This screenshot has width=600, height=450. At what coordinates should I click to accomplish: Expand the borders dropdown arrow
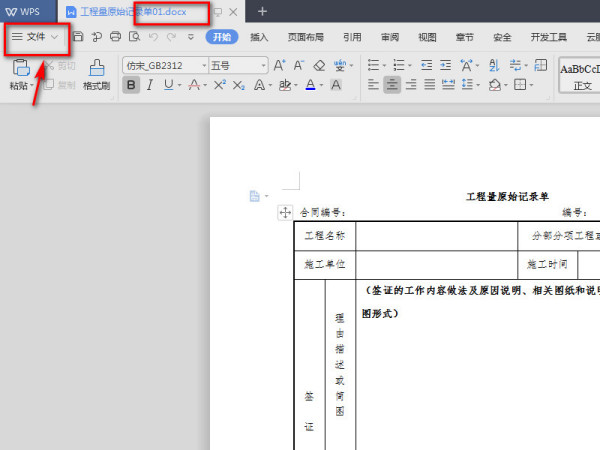tap(532, 85)
